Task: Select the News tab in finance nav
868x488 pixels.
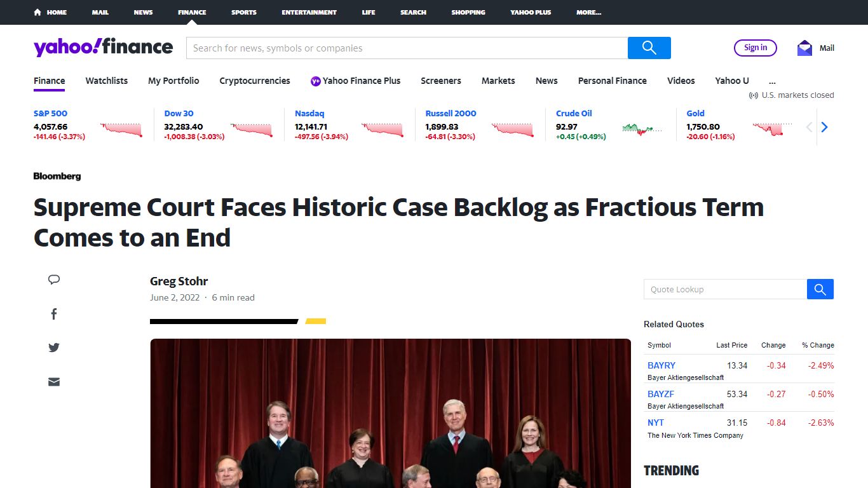Action: coord(546,81)
